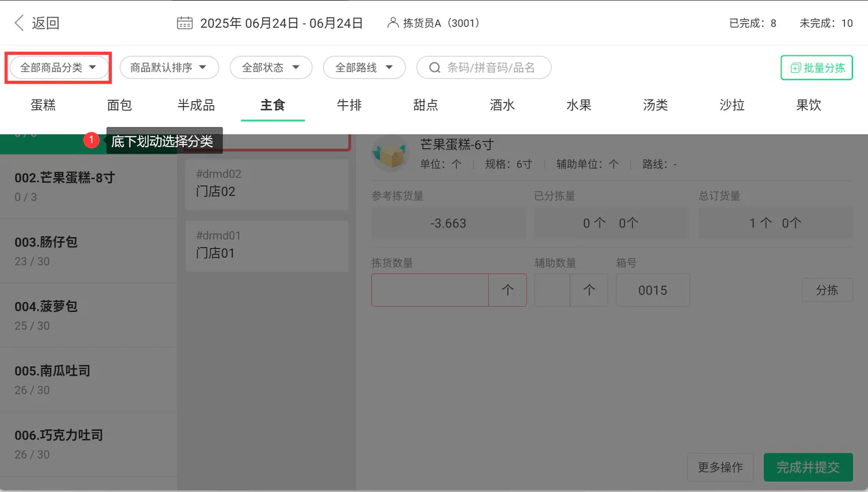
Task: Select product 004.菠萝包 in the list
Action: [x=88, y=316]
